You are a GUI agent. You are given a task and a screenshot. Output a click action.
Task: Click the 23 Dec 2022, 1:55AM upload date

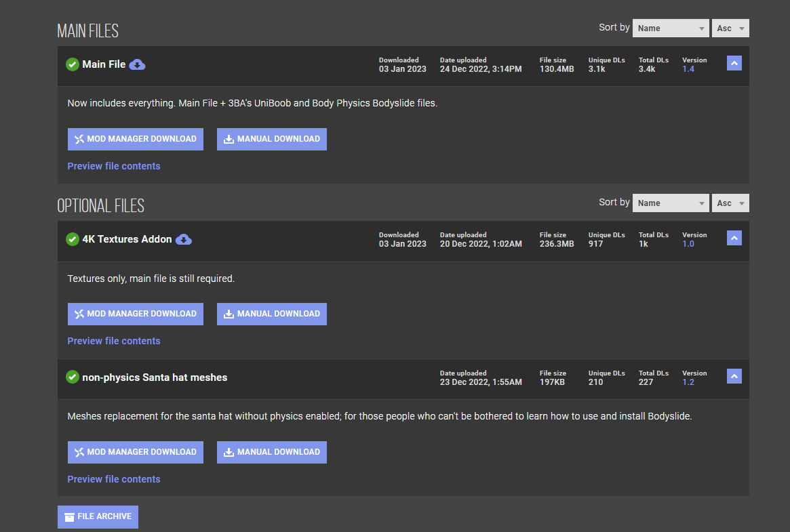(x=481, y=382)
